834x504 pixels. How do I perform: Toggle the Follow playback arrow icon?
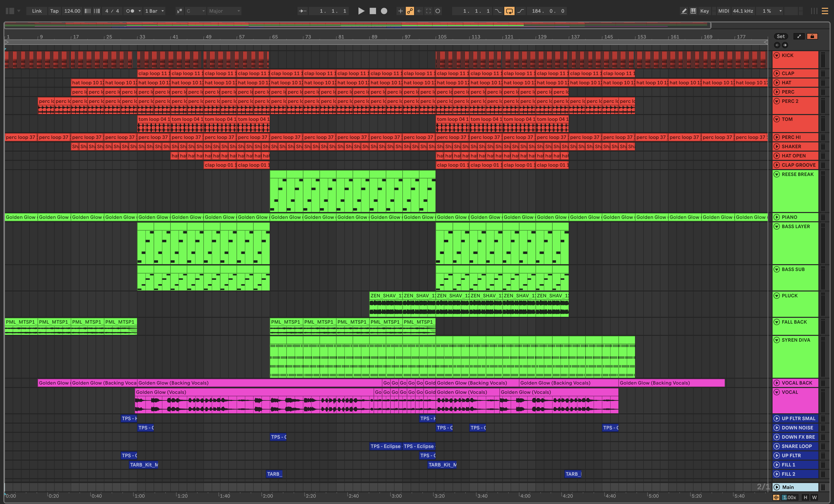tap(302, 11)
